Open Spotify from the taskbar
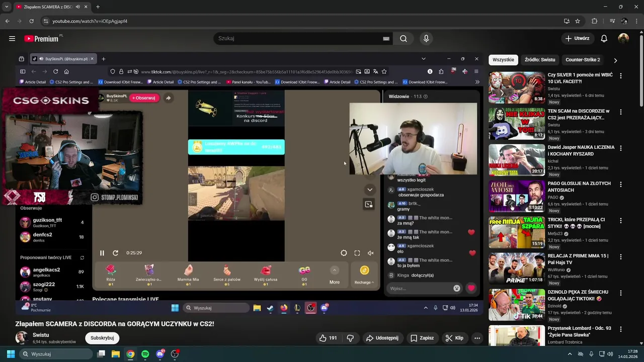The width and height of the screenshot is (644, 362). coord(145,354)
